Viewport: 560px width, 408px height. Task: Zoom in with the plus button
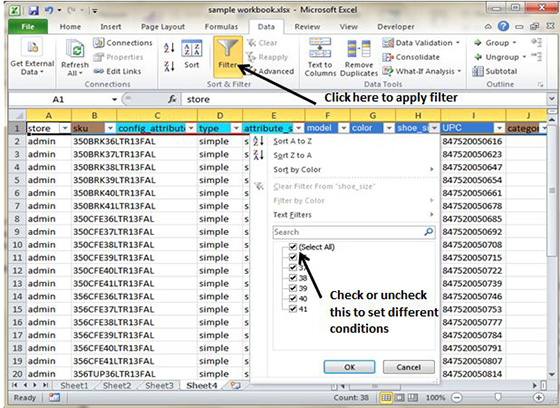pyautogui.click(x=538, y=398)
